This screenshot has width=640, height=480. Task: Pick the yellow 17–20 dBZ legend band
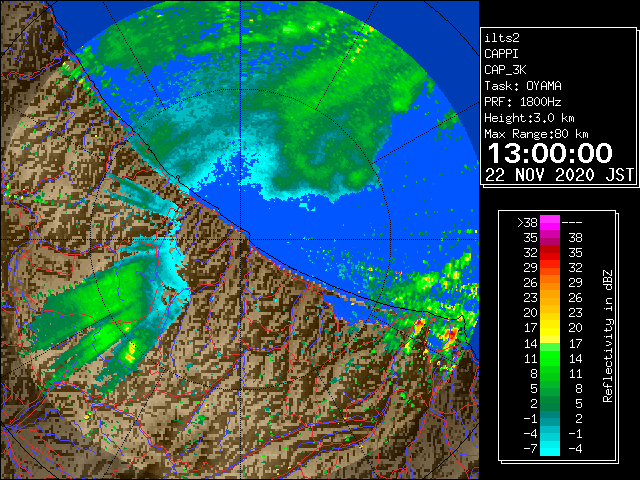pyautogui.click(x=550, y=328)
